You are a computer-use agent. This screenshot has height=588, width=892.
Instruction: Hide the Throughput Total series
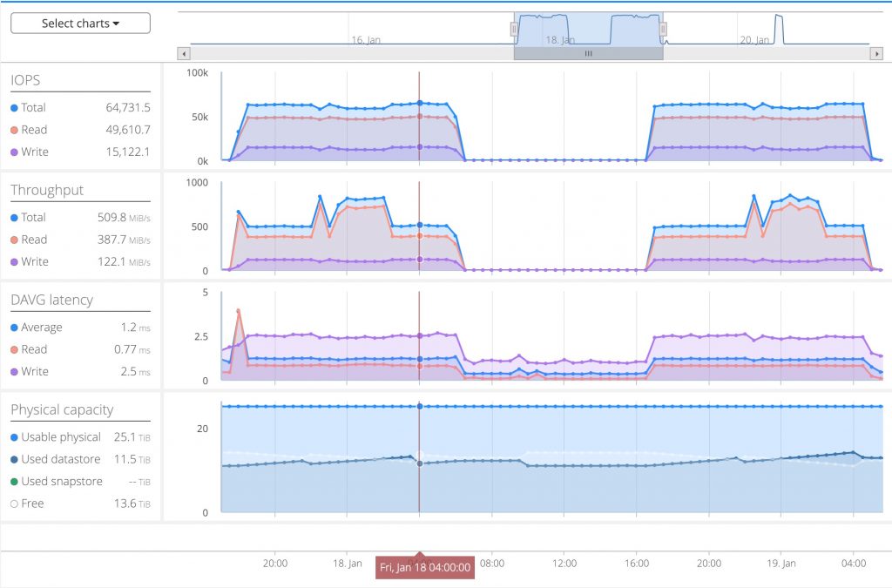click(x=28, y=217)
